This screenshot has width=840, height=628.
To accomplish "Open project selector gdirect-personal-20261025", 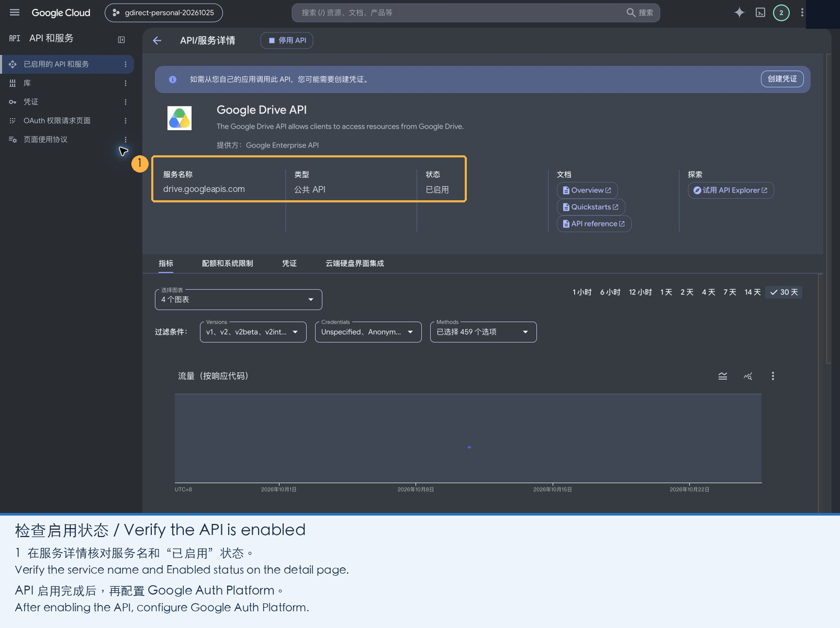I will point(164,13).
